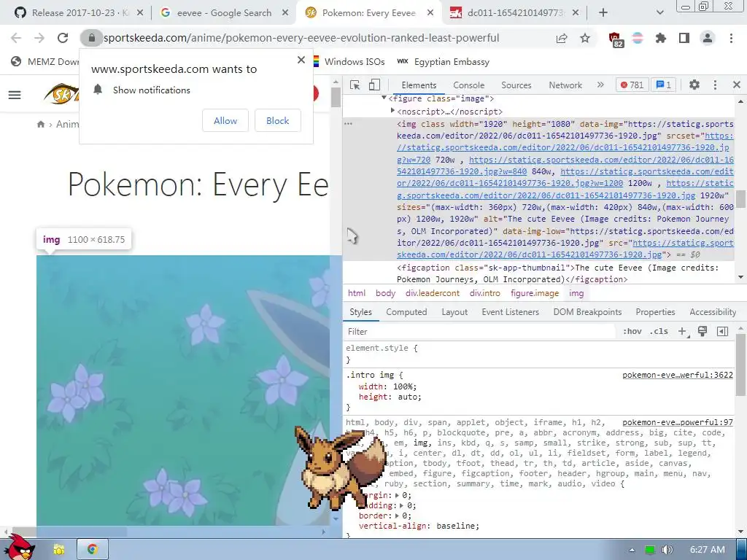The width and height of the screenshot is (747, 560).
Task: Toggle the computed styles sidebar icon
Action: [722, 332]
